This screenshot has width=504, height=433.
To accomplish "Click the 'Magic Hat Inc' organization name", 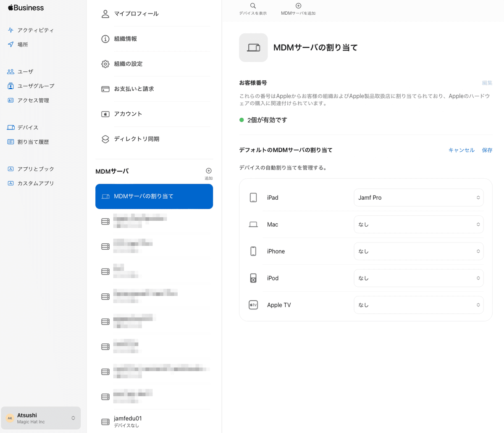I will [x=31, y=422].
